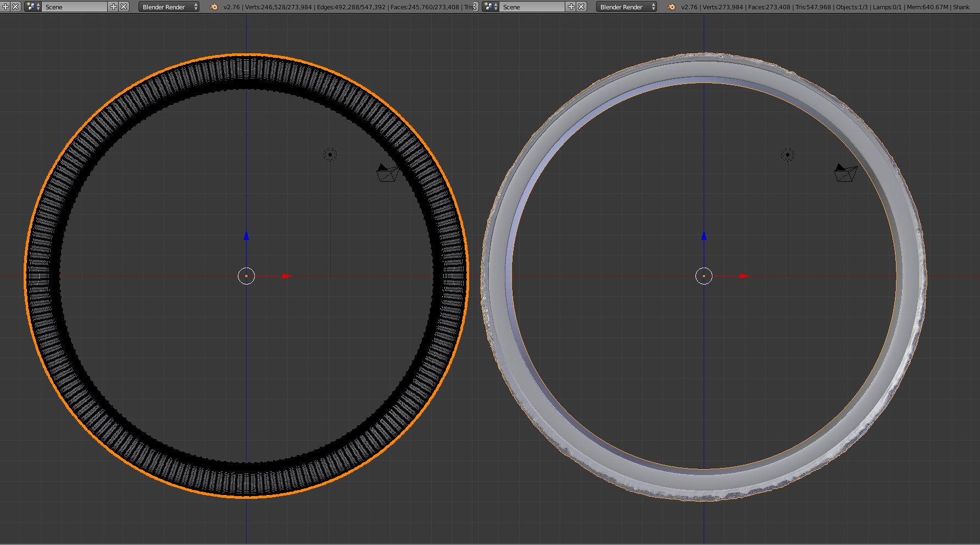Click Blender logo icon in right window header

pos(671,7)
